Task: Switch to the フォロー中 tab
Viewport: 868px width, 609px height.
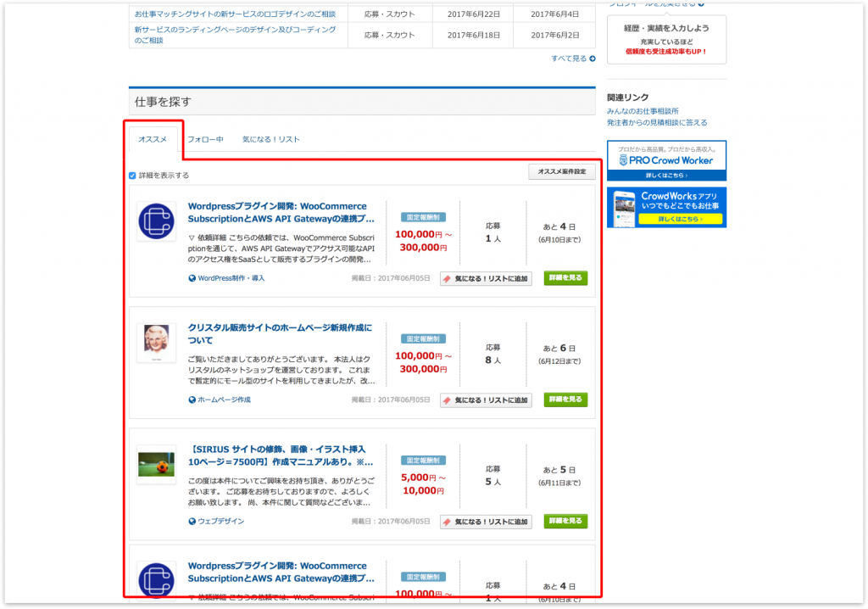Action: click(205, 139)
